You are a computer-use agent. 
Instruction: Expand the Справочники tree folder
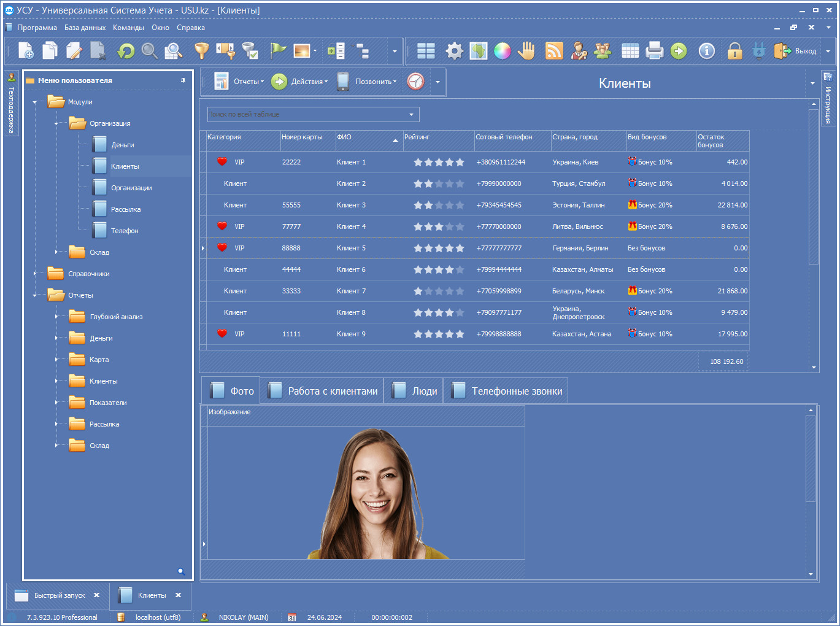(x=35, y=274)
